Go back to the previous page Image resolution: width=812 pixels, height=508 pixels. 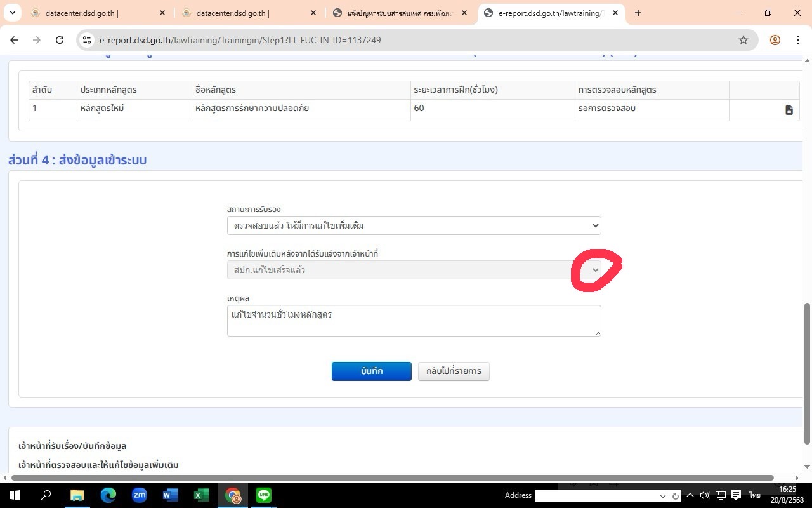[x=14, y=40]
